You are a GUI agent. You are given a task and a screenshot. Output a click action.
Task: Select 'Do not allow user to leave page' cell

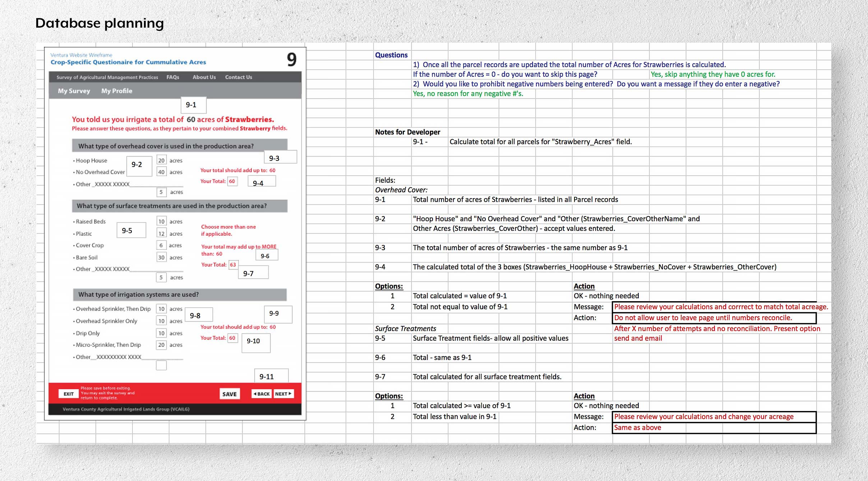click(714, 318)
